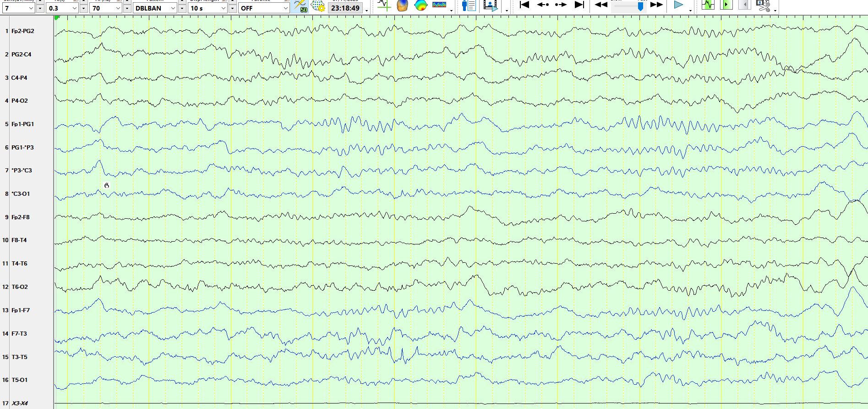The image size is (868, 409).
Task: Open the time constant dropdown showing 0.3
Action: pyautogui.click(x=62, y=8)
